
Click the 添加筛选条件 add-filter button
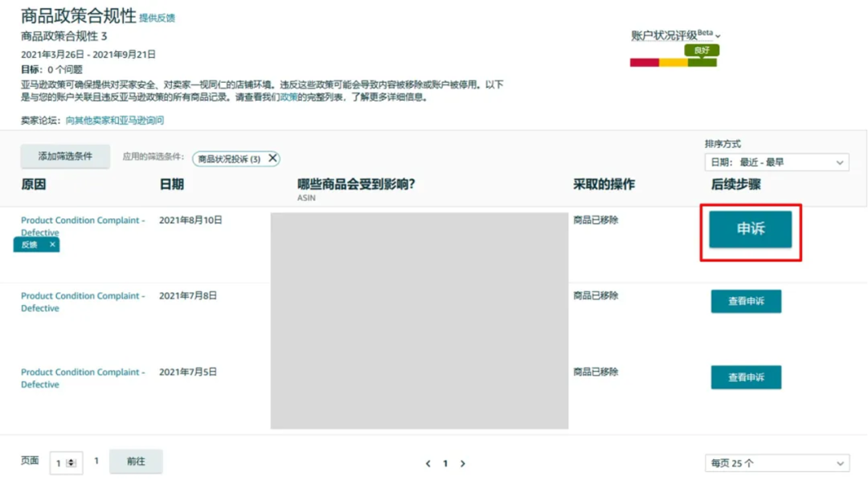(64, 157)
